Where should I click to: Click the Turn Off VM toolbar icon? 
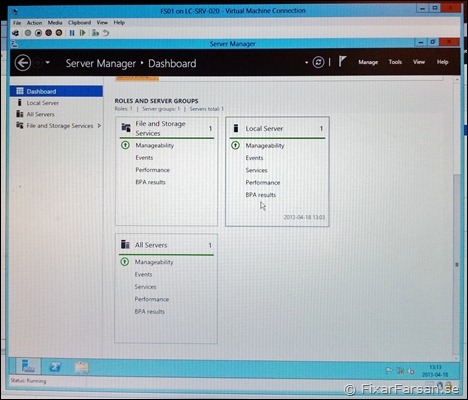click(x=38, y=33)
